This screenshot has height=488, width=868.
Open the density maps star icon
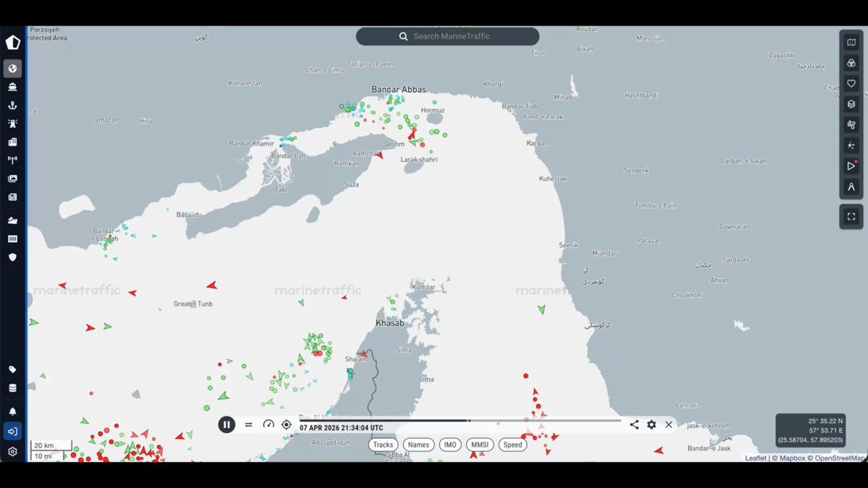[851, 145]
